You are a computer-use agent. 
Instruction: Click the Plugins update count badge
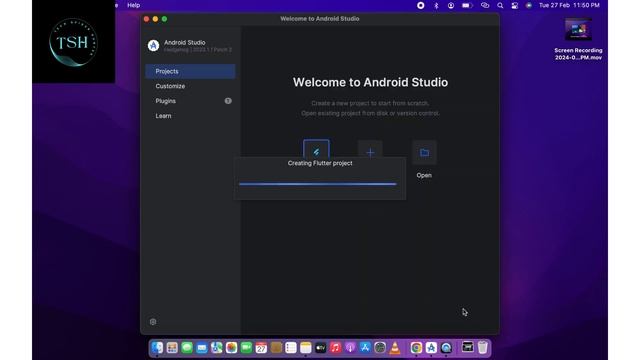tap(228, 101)
